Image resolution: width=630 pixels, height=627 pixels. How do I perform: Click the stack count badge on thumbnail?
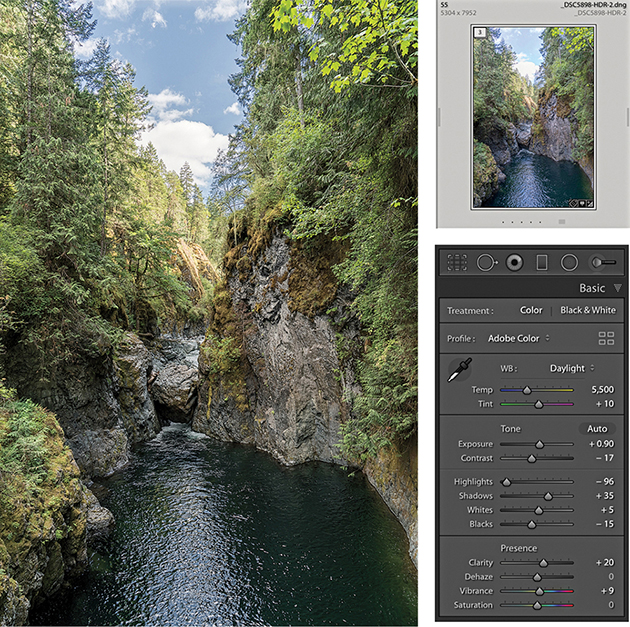pos(480,33)
